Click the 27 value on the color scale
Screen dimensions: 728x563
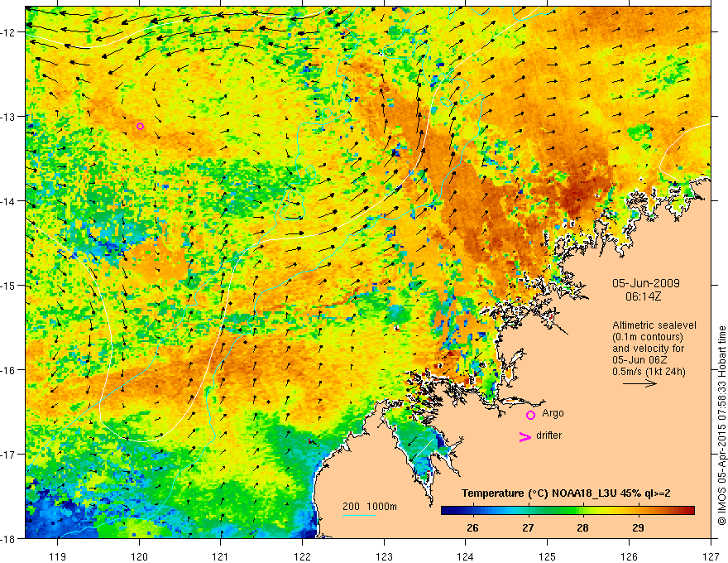coord(528,527)
